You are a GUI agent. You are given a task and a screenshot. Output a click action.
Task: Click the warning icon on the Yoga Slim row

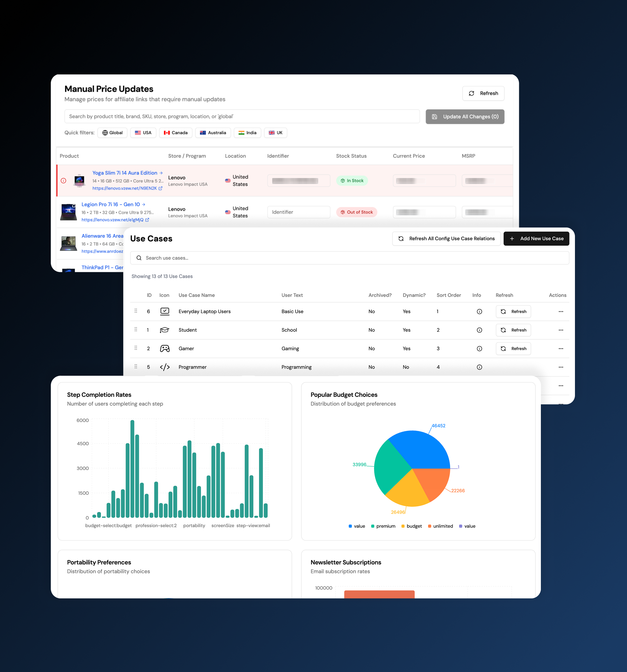click(64, 180)
